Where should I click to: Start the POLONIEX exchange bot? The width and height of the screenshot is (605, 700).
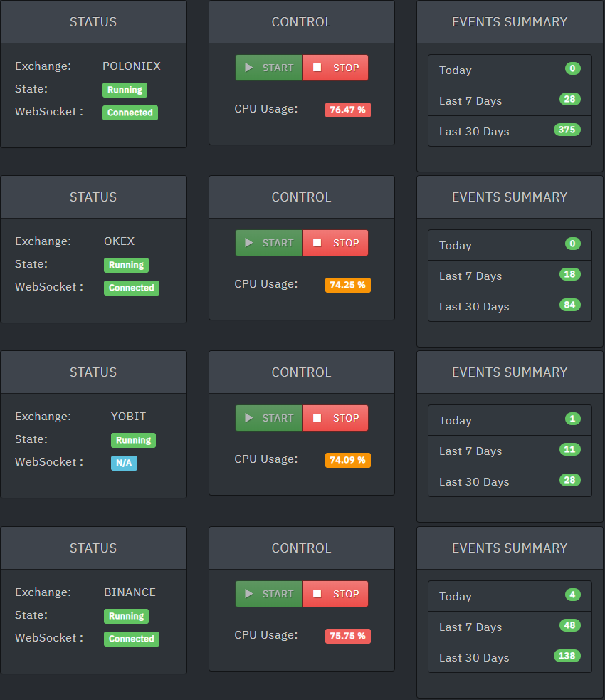tap(269, 68)
